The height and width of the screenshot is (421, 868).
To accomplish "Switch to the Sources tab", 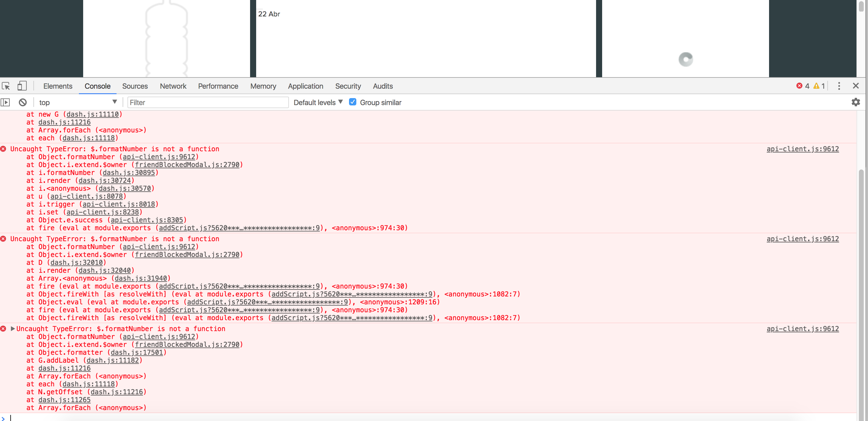I will 135,86.
